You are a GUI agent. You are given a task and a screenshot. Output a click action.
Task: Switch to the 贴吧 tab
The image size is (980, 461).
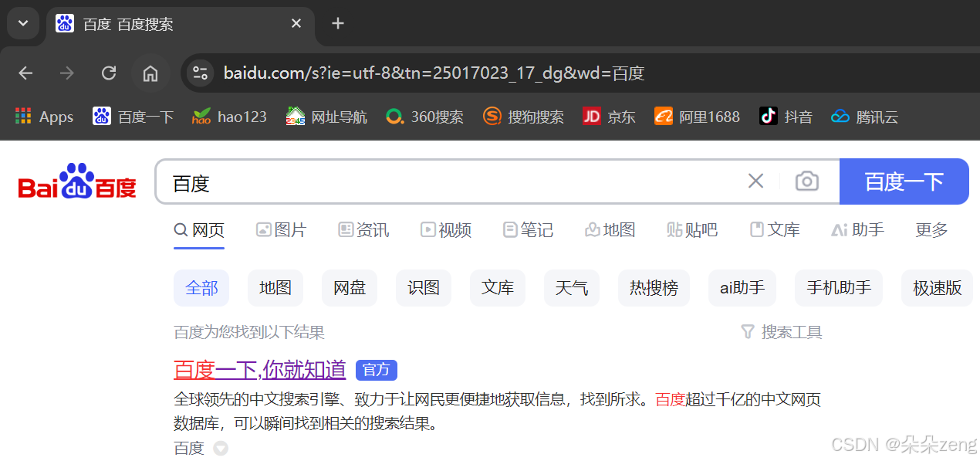pos(692,230)
